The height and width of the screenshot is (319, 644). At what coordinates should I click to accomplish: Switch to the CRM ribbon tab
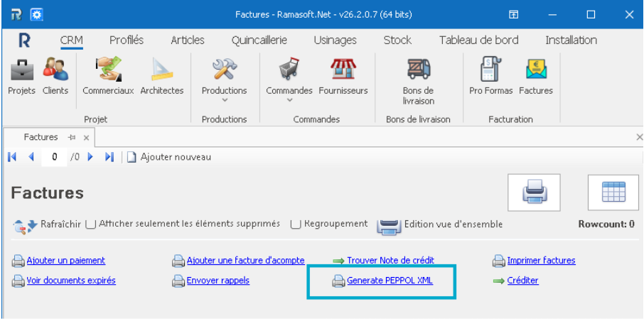click(72, 40)
